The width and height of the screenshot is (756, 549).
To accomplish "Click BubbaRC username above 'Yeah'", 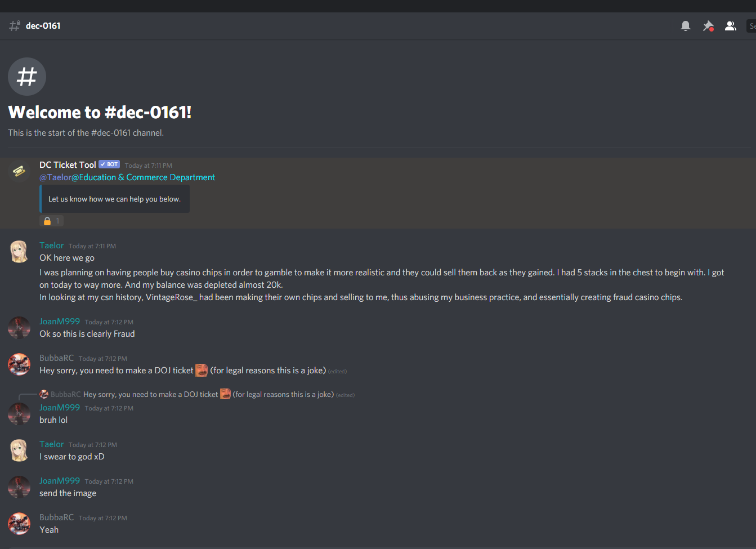I will pos(56,517).
